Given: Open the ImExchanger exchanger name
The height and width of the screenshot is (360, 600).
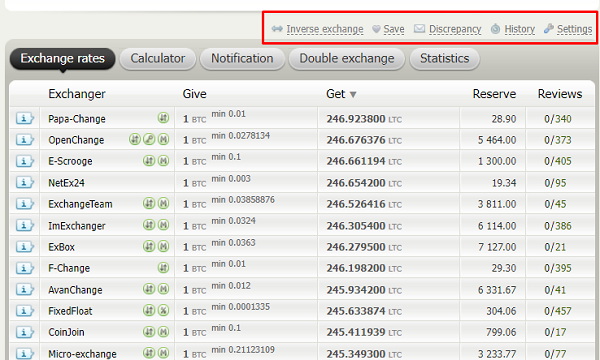Looking at the screenshot, I should pos(77,226).
